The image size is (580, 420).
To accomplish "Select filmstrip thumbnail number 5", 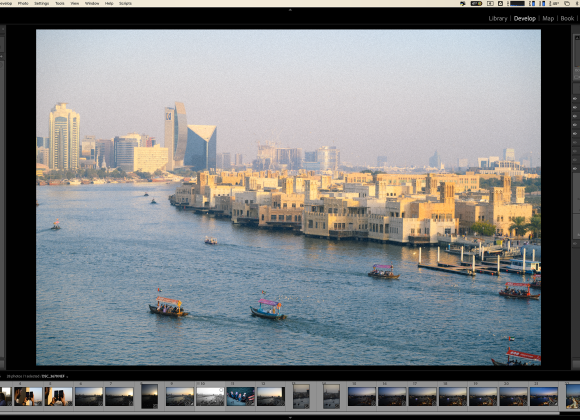I will pos(58,396).
